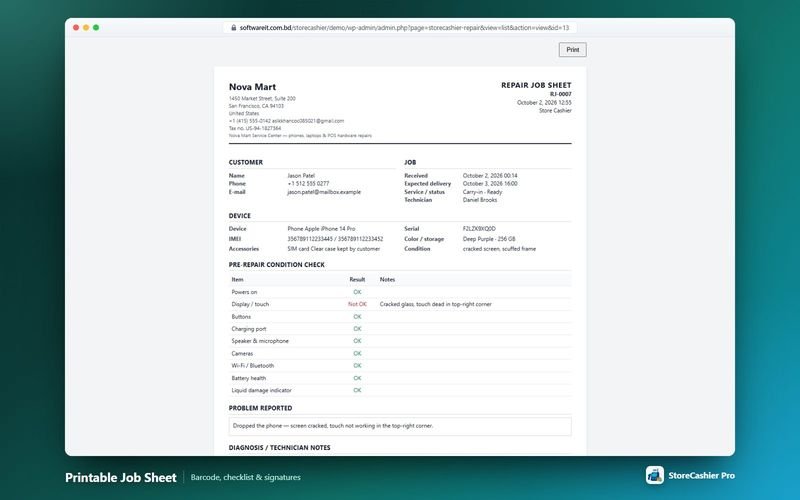Screen dimensions: 800x500
Task: Click the Tax no. US-94-1827364 line
Action: click(x=255, y=129)
